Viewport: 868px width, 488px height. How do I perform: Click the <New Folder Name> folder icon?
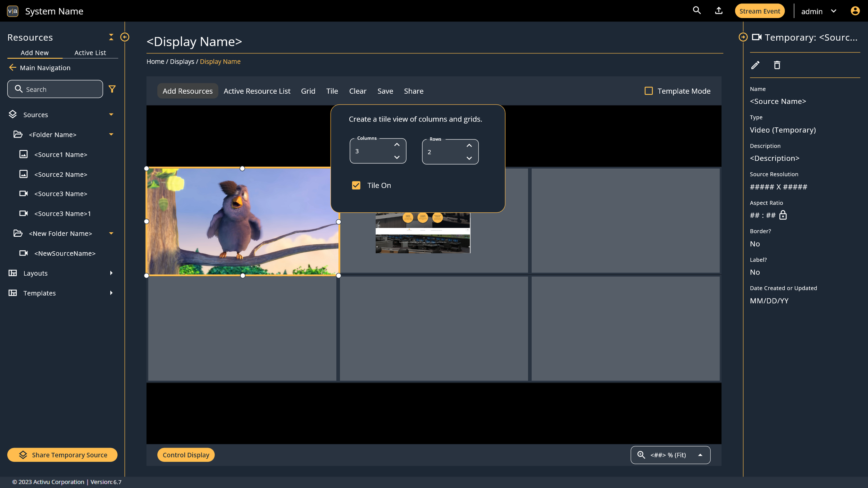pyautogui.click(x=18, y=233)
